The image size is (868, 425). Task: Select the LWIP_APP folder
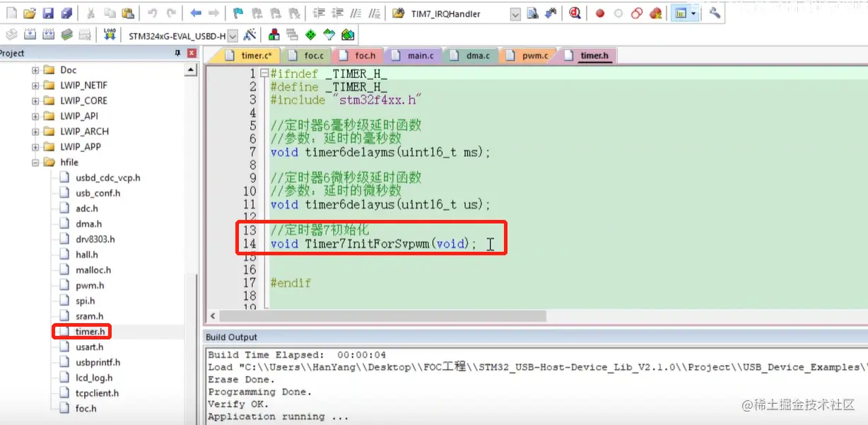[x=80, y=147]
